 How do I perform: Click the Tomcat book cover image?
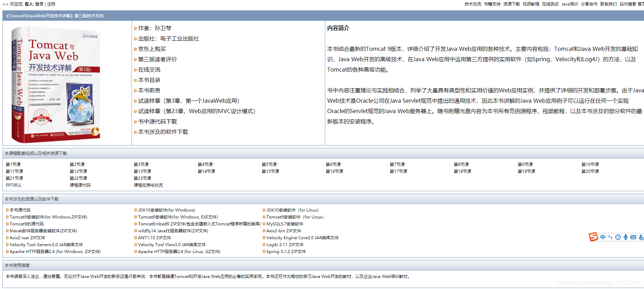56,85
